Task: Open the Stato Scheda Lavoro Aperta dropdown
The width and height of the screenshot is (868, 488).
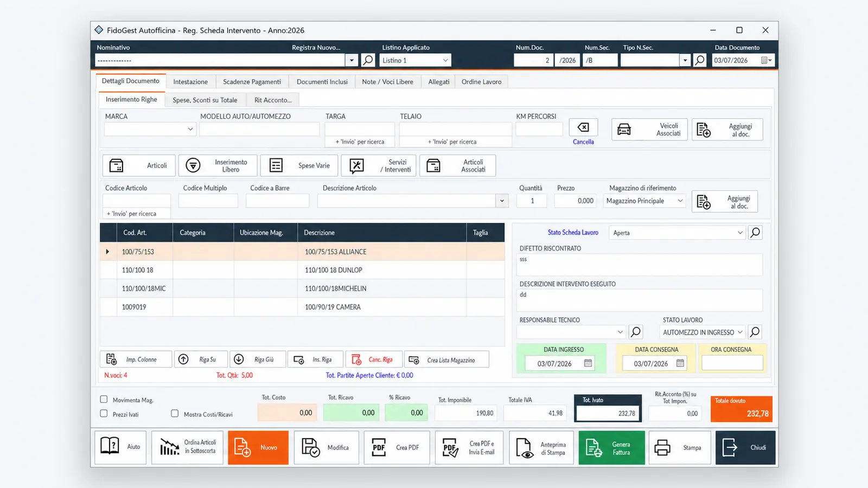Action: 678,233
